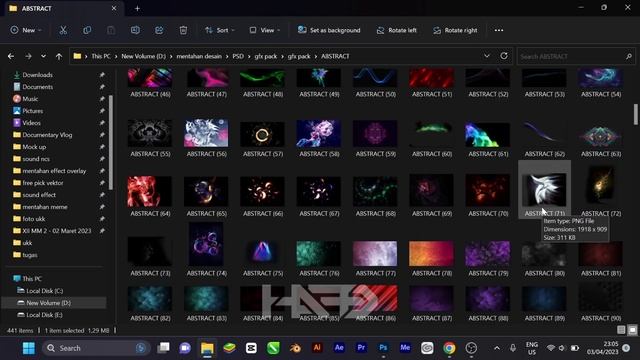Select the ABSTRACT (78) thumbnail
Image resolution: width=640 pixels, height=360 pixels.
[431, 254]
